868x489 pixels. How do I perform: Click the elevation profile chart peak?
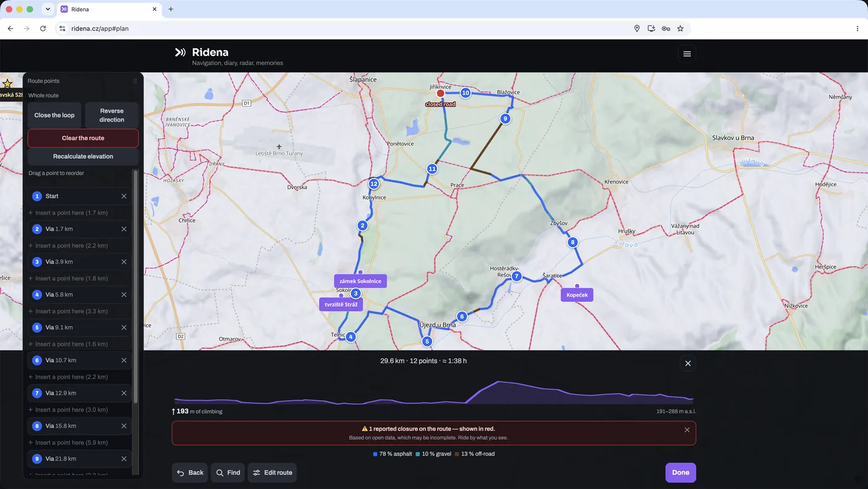click(498, 382)
